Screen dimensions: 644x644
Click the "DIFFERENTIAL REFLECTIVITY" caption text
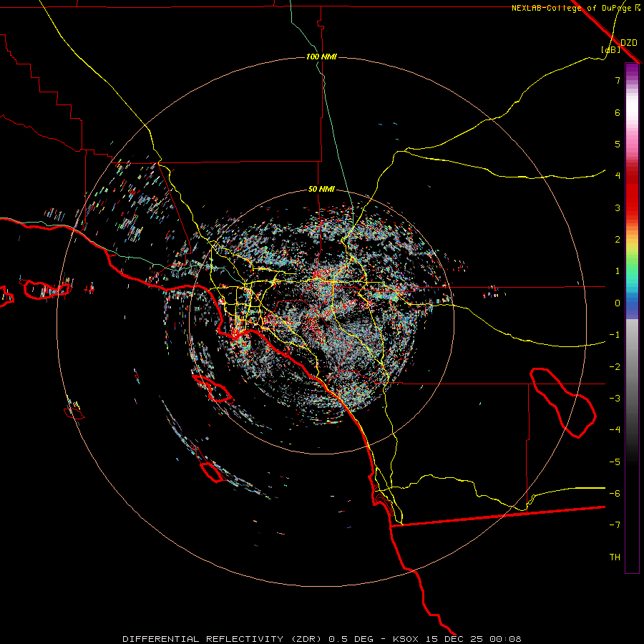203,639
